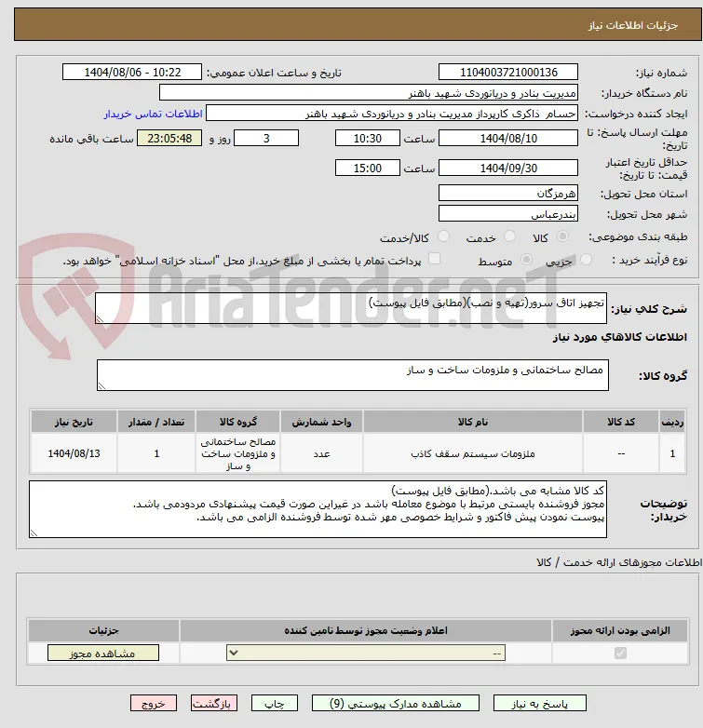Click the مشاهده مجوز button
The width and height of the screenshot is (703, 728).
pyautogui.click(x=103, y=654)
